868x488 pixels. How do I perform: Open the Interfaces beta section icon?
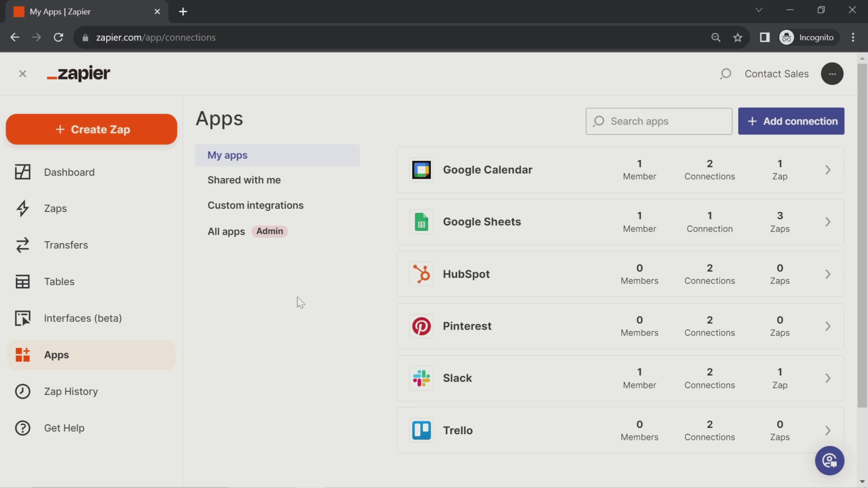[x=22, y=318]
